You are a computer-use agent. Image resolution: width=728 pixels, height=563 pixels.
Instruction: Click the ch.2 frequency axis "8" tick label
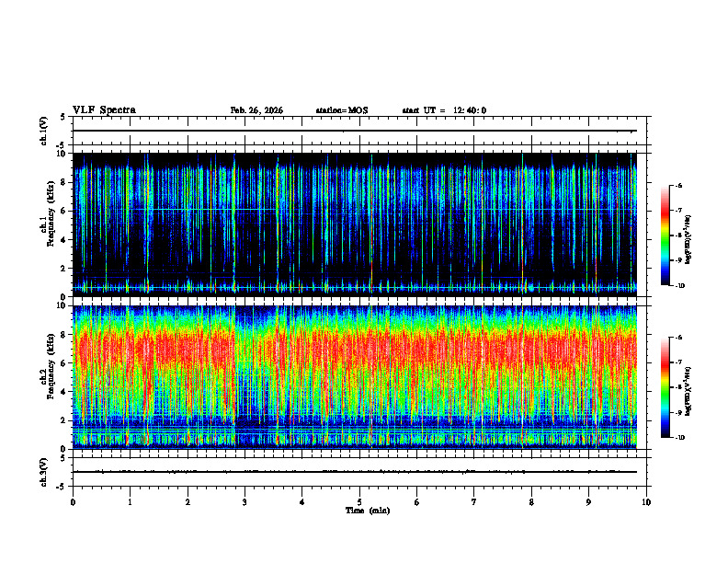[x=64, y=335]
